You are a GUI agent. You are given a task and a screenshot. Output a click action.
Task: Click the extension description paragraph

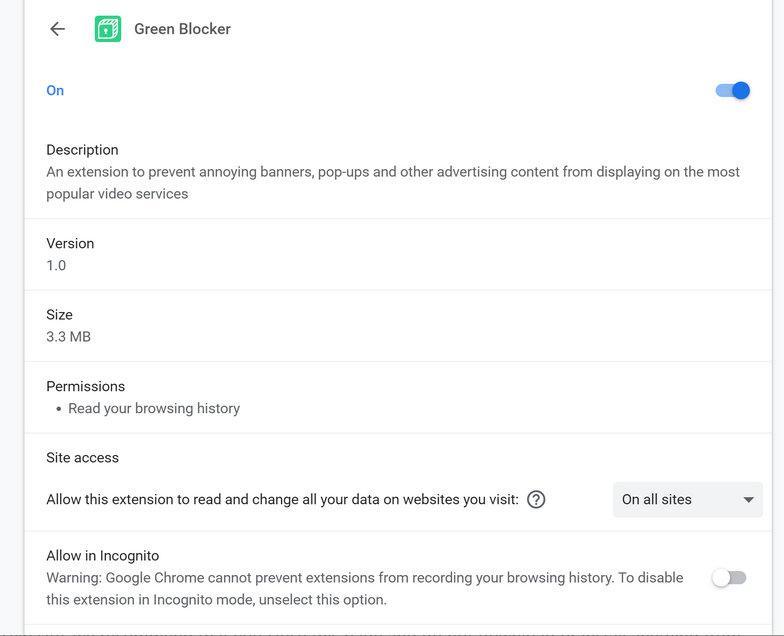coord(393,182)
